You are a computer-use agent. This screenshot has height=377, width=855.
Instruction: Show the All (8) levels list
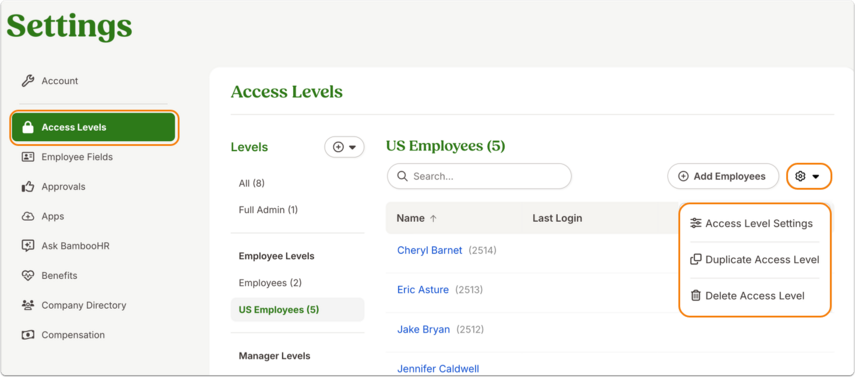coord(251,183)
